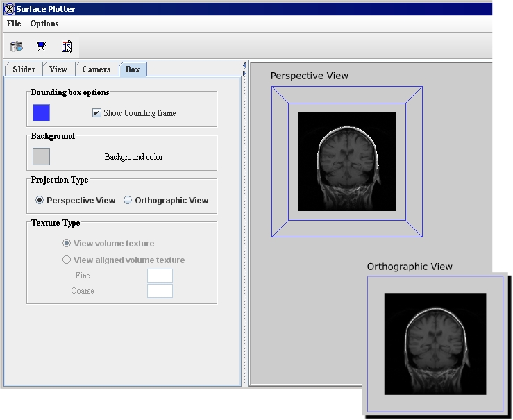Select the Box tab

(x=133, y=69)
